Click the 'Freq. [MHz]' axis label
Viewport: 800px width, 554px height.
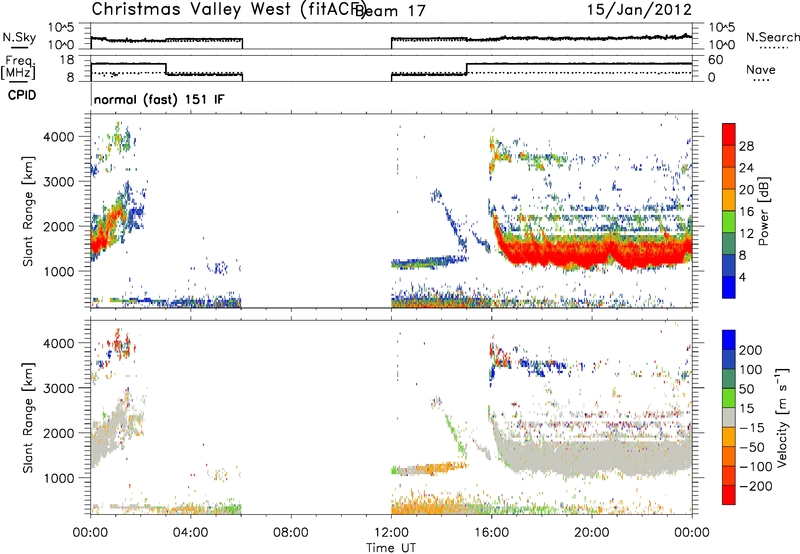[x=18, y=67]
